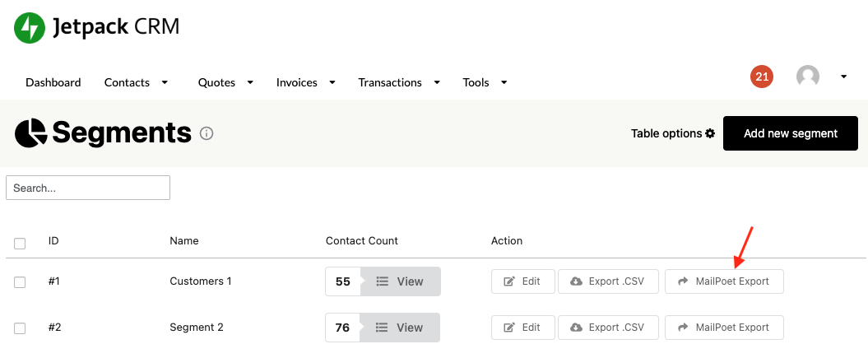Select the checkbox for segment #1
This screenshot has height=358, width=868.
(20, 282)
